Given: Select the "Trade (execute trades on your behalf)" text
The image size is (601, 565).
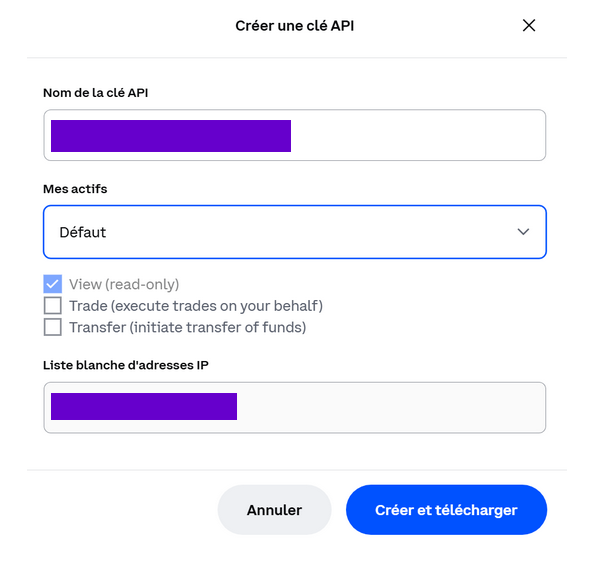Looking at the screenshot, I should 196,306.
